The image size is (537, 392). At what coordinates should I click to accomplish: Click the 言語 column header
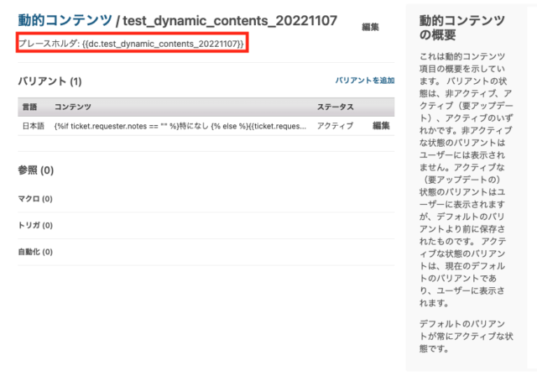[x=29, y=107]
